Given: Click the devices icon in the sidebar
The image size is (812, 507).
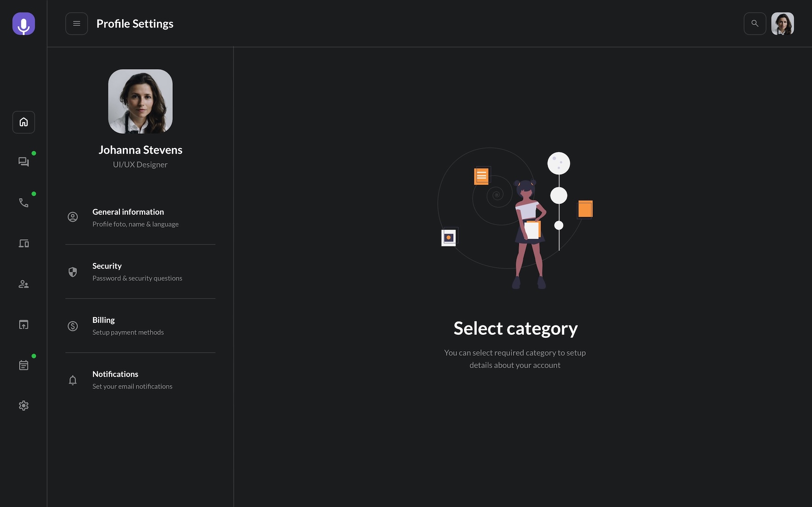Looking at the screenshot, I should (23, 243).
